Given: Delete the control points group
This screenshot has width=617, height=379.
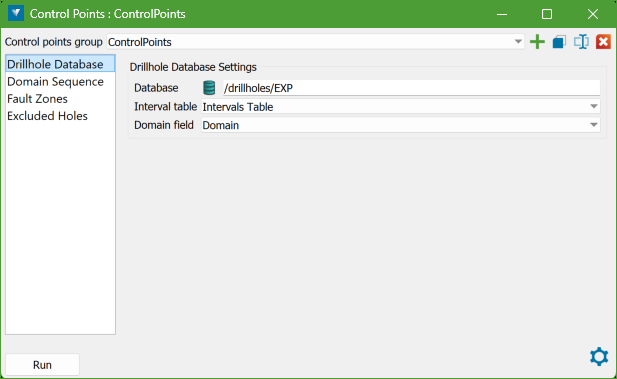Looking at the screenshot, I should [603, 42].
